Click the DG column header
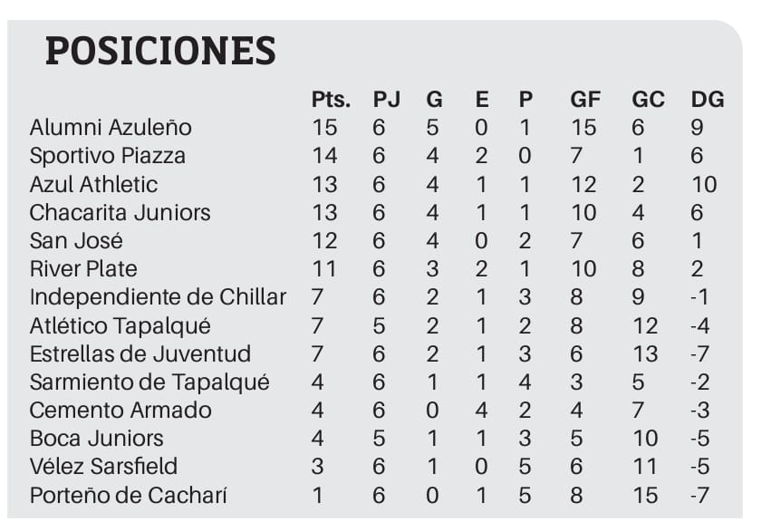771x532 pixels. [x=707, y=100]
